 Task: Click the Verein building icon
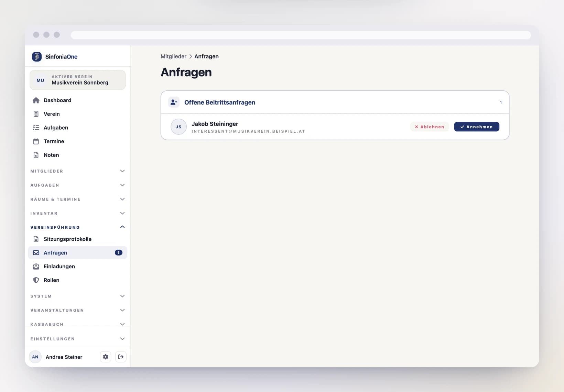36,114
